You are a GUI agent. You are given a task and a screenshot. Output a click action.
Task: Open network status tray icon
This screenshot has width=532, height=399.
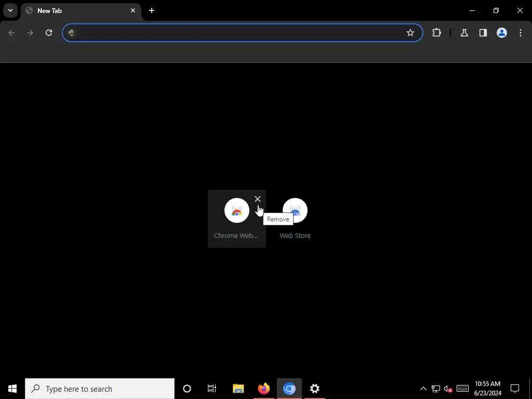coord(436,389)
